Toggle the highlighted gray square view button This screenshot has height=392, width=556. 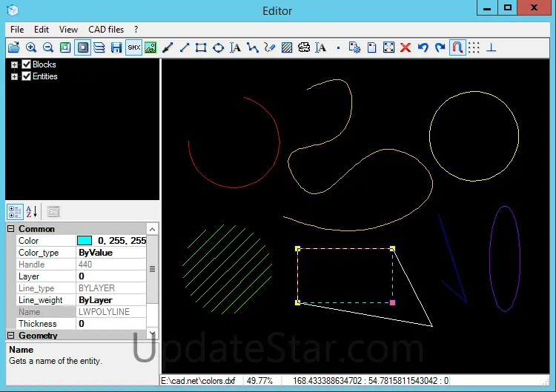click(82, 47)
